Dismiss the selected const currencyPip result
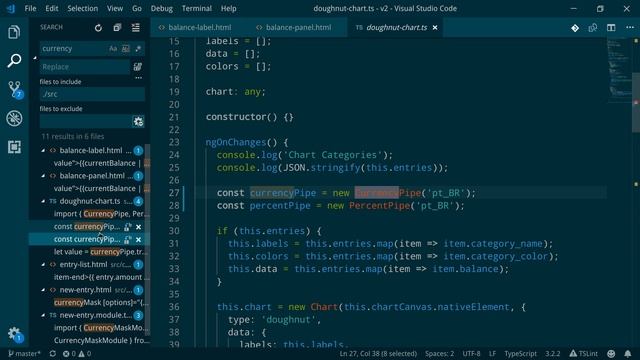 [x=139, y=240]
